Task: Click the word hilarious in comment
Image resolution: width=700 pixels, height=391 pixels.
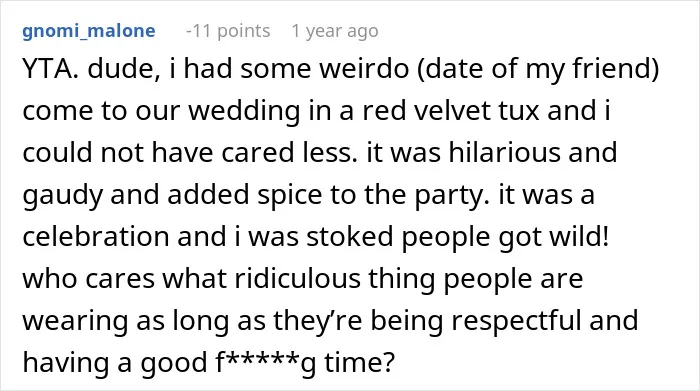Action: tap(504, 152)
